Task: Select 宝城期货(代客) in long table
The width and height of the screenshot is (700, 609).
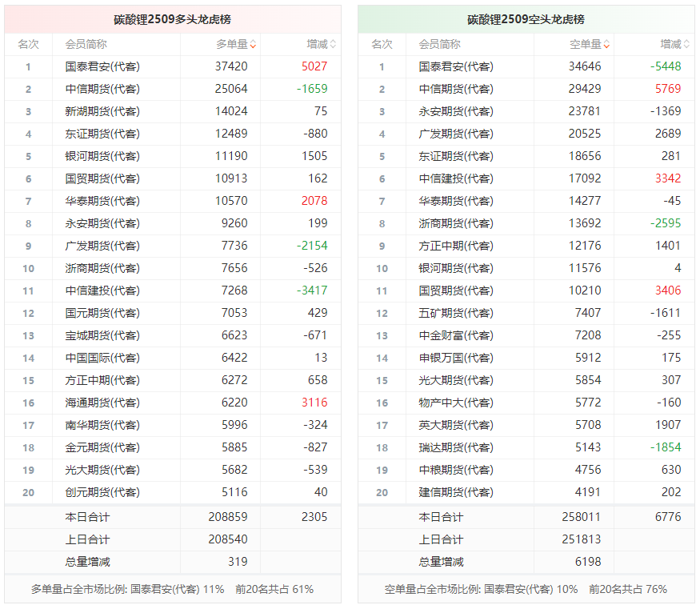Action: pyautogui.click(x=102, y=335)
